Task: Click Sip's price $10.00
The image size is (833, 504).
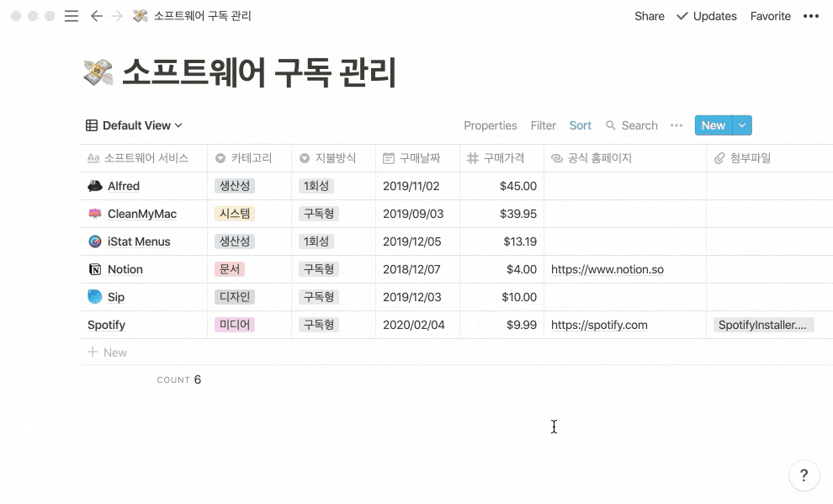Action: (519, 297)
